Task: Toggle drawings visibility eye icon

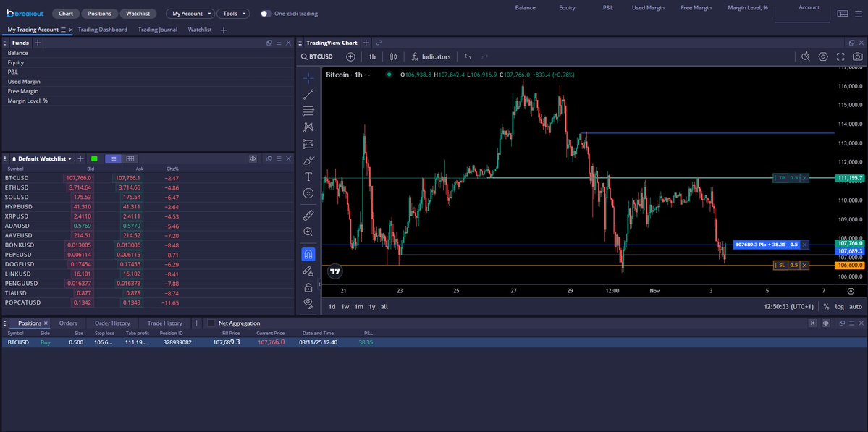Action: tap(308, 302)
